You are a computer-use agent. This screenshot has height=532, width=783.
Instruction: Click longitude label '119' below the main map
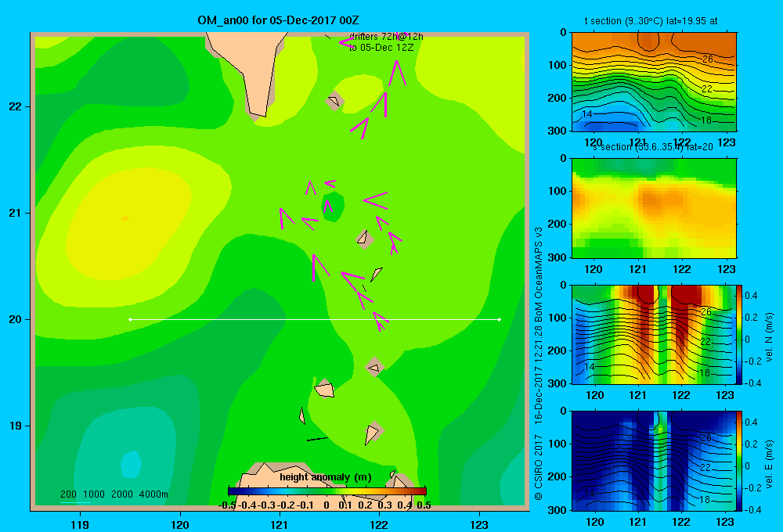[x=80, y=524]
